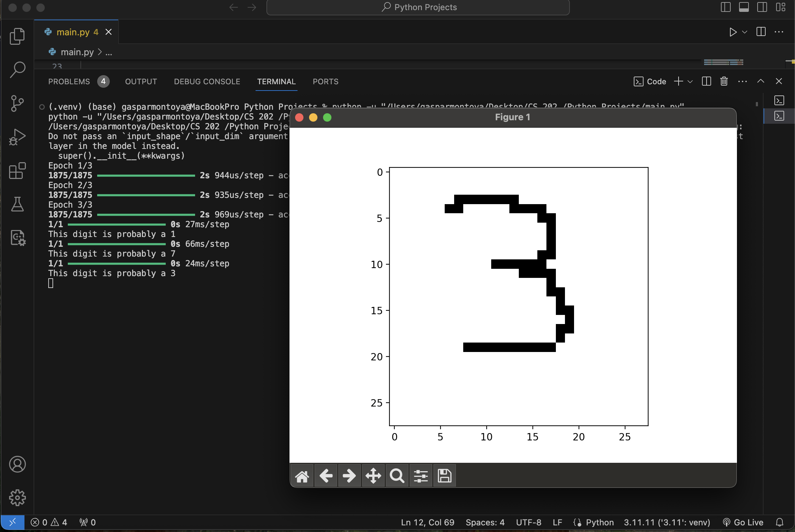Click the 'This digit is probably a 3' line
795x532 pixels.
pyautogui.click(x=112, y=273)
